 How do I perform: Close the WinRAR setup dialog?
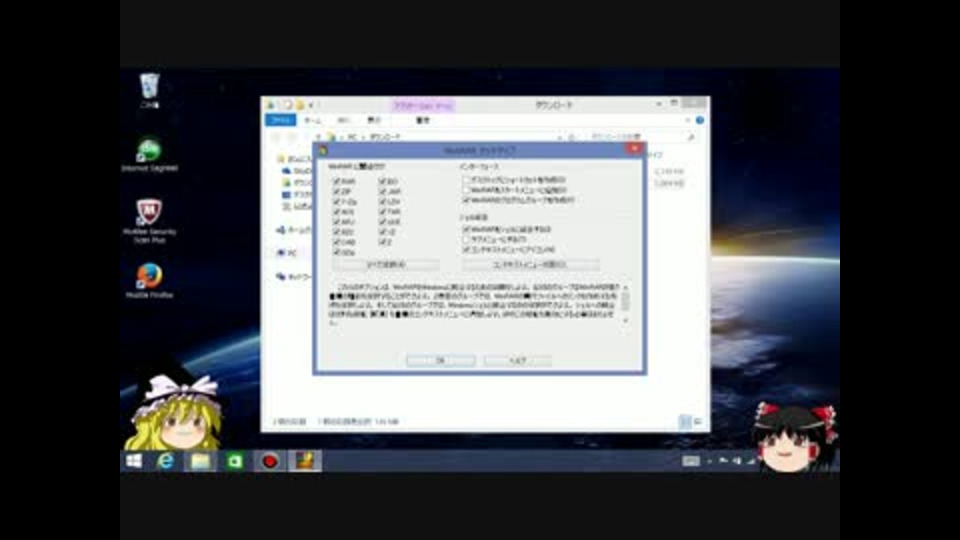[x=634, y=148]
